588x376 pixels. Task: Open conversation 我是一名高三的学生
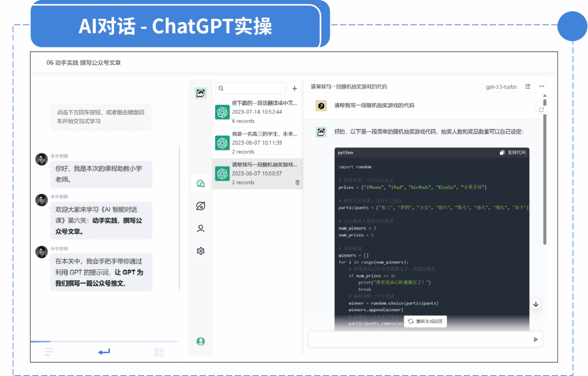[x=257, y=143]
